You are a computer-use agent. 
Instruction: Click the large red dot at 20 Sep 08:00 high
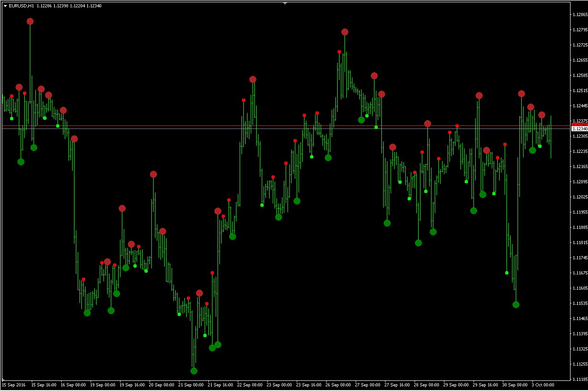coord(153,174)
